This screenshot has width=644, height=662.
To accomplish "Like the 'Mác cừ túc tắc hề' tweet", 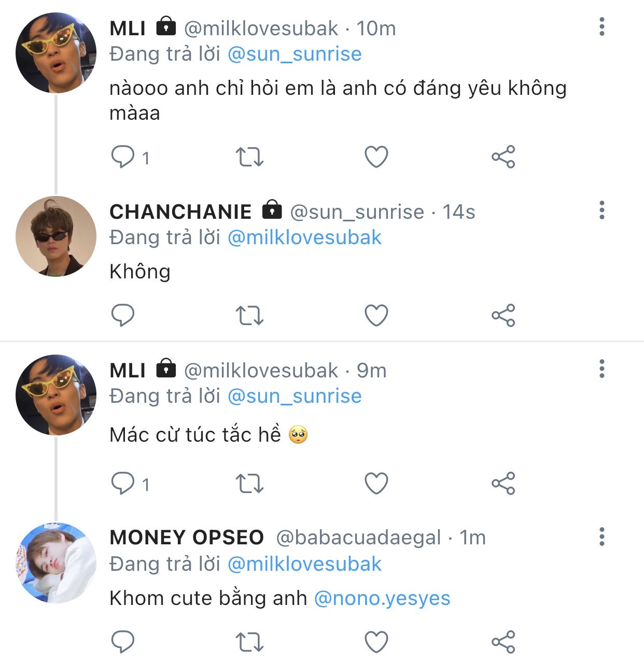I will tap(376, 484).
